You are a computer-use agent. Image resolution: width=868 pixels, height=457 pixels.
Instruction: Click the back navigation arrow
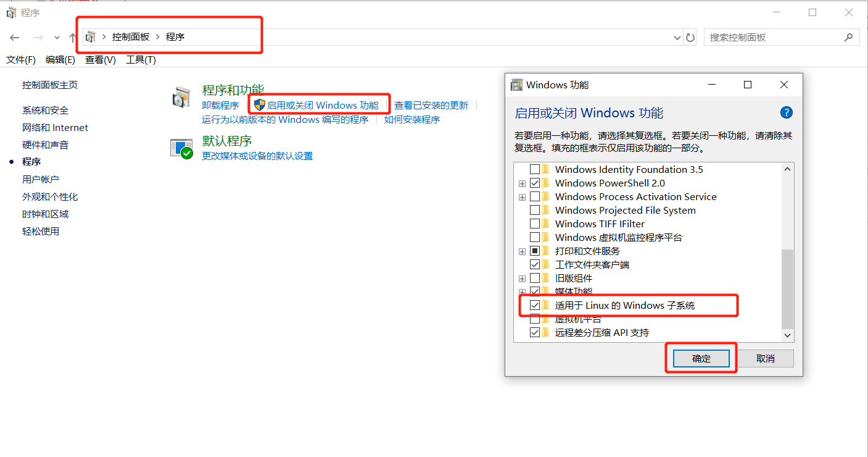tap(14, 37)
